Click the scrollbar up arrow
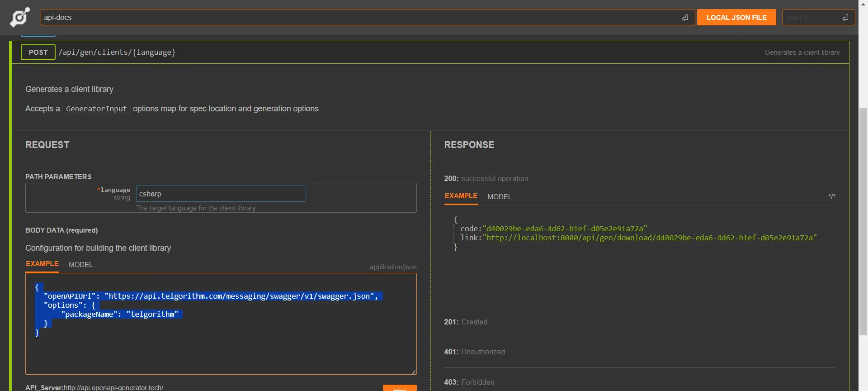This screenshot has height=391, width=868. (863, 4)
